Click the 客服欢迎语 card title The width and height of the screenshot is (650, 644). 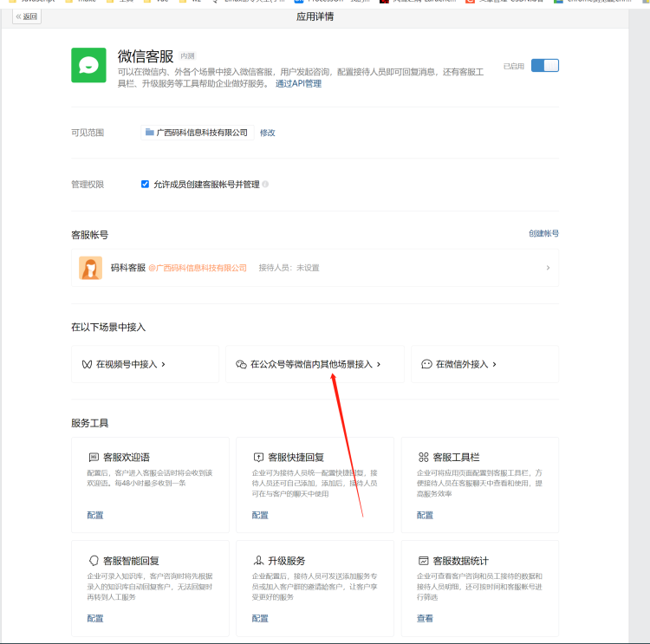[x=127, y=457]
